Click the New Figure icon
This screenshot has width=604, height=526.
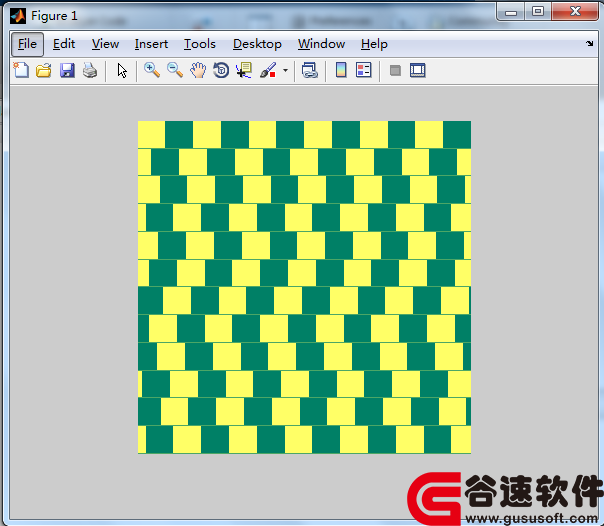(x=21, y=70)
